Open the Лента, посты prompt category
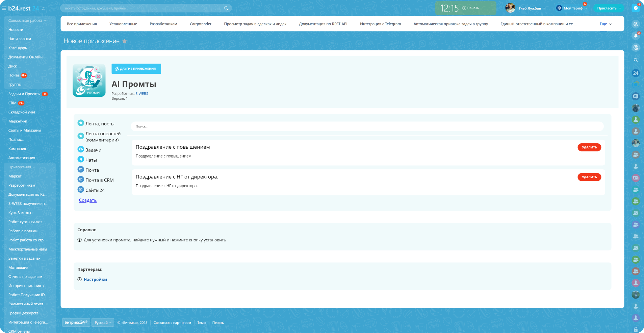Viewport: 644px width, 333px height. 100,124
